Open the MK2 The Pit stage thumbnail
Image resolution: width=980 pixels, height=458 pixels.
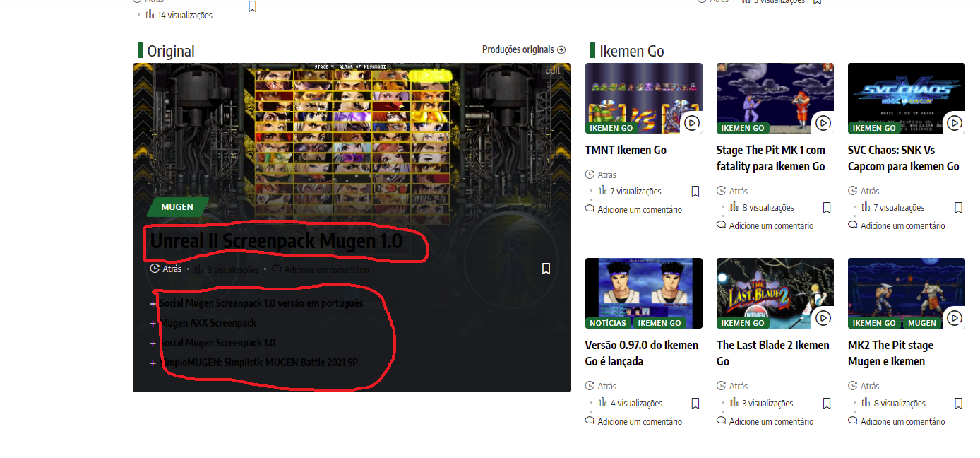[x=907, y=293]
